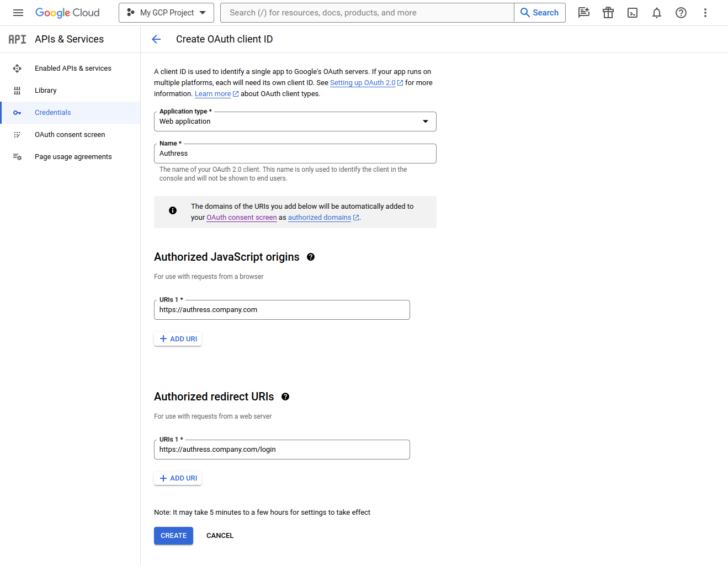Screen dimensions: 728x565
Task: Open the help question mark icon
Action: pos(681,12)
